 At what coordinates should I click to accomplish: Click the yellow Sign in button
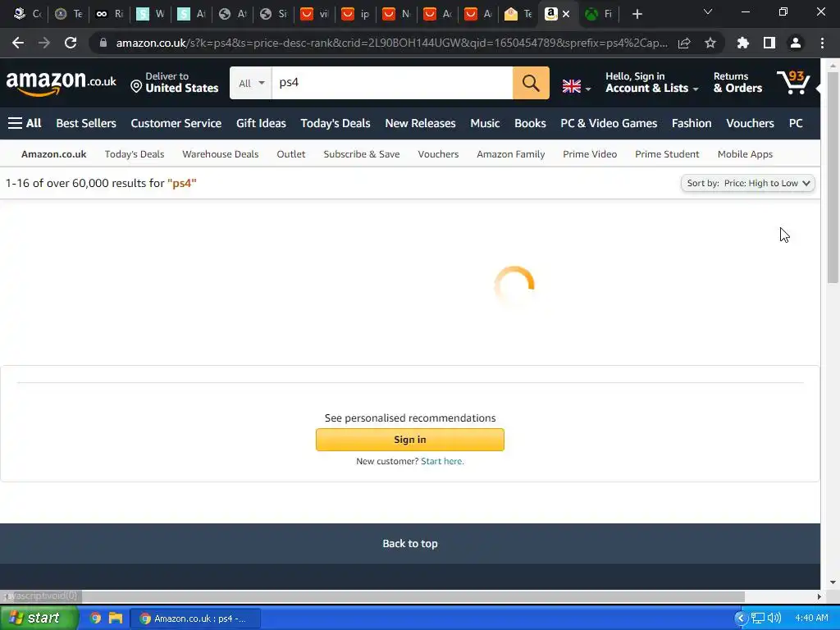pyautogui.click(x=410, y=440)
